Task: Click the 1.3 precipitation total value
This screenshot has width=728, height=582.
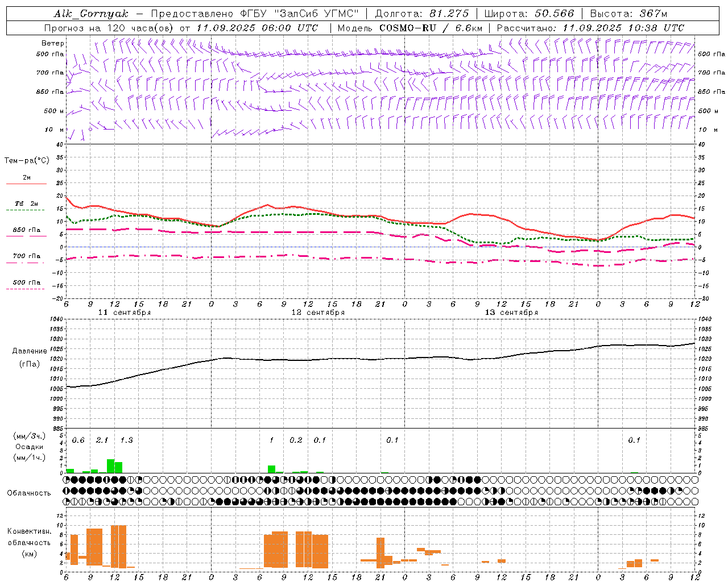Action: click(126, 440)
